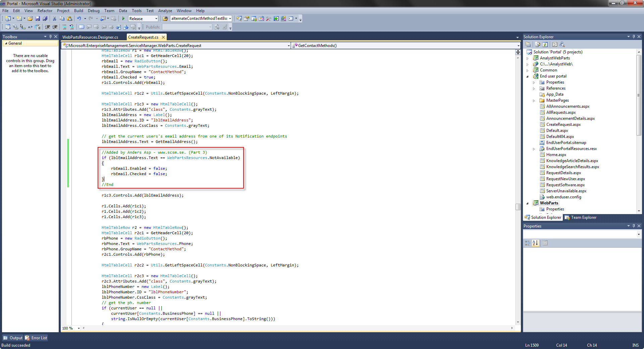Collapse End user portal project
The height and width of the screenshot is (349, 644).
pyautogui.click(x=527, y=76)
